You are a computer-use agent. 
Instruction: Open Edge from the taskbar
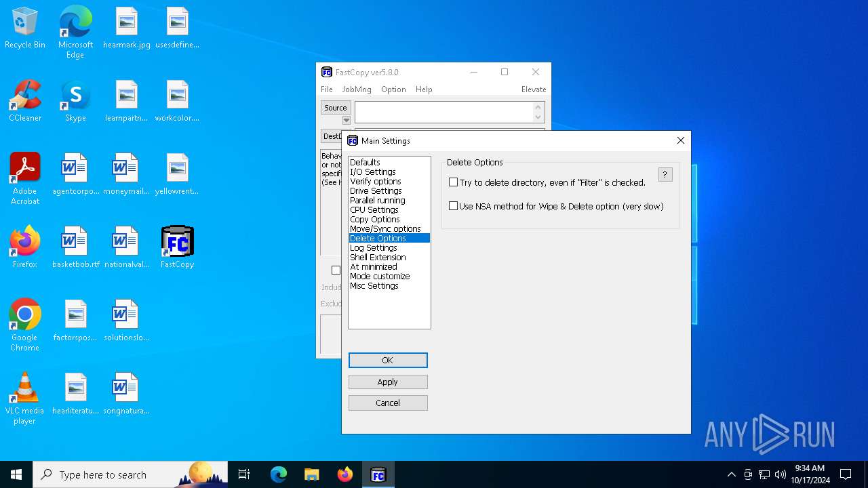point(279,474)
